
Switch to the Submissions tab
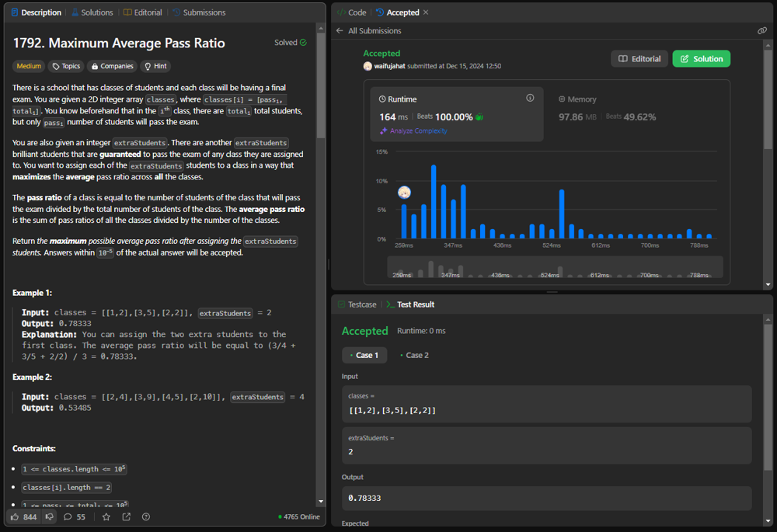(x=199, y=12)
